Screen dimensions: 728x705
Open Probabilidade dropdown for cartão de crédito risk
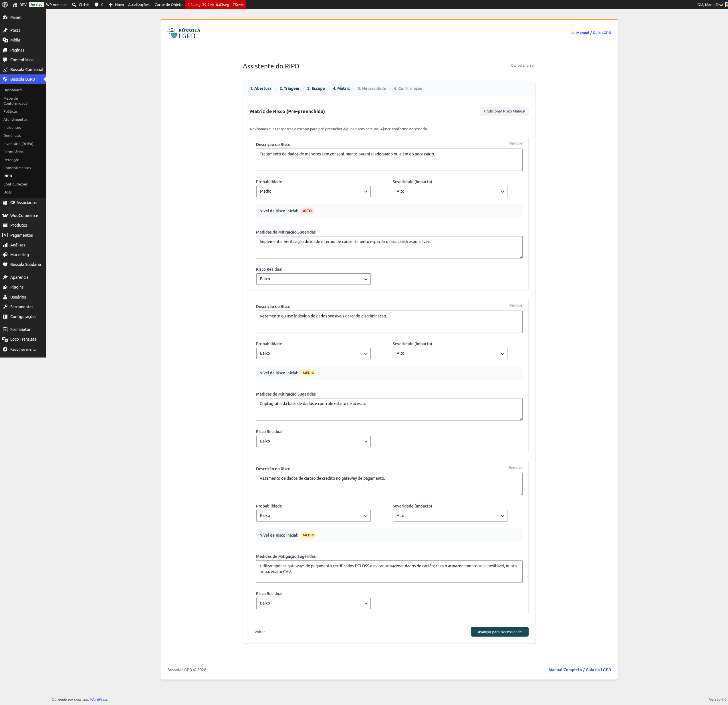(313, 516)
